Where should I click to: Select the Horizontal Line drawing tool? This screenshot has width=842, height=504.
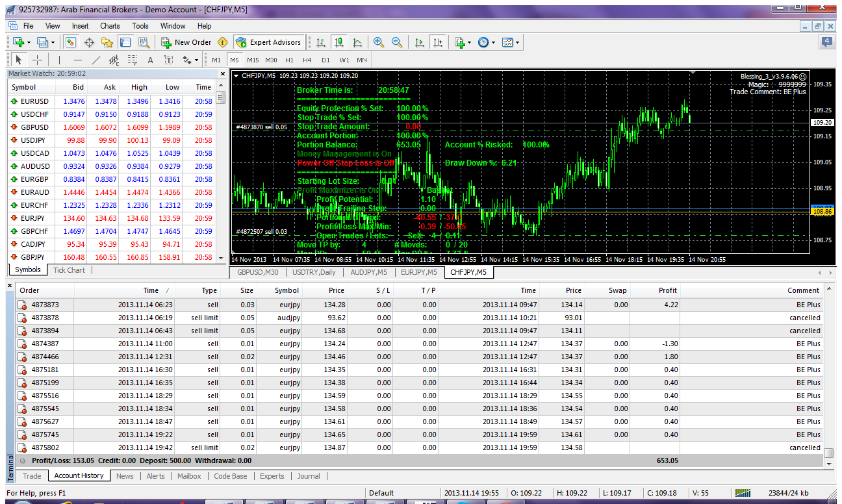coord(78,60)
